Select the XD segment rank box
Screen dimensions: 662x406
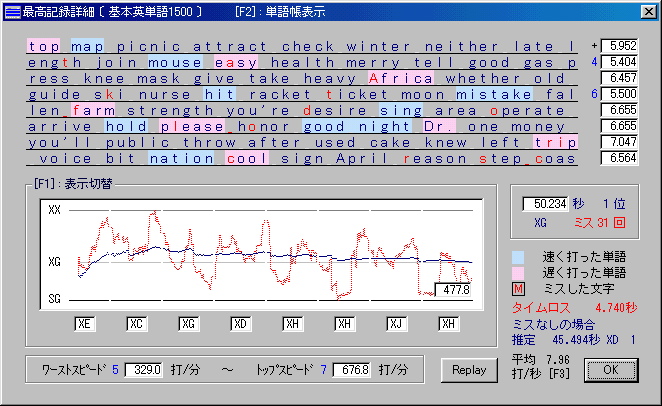coord(240,324)
